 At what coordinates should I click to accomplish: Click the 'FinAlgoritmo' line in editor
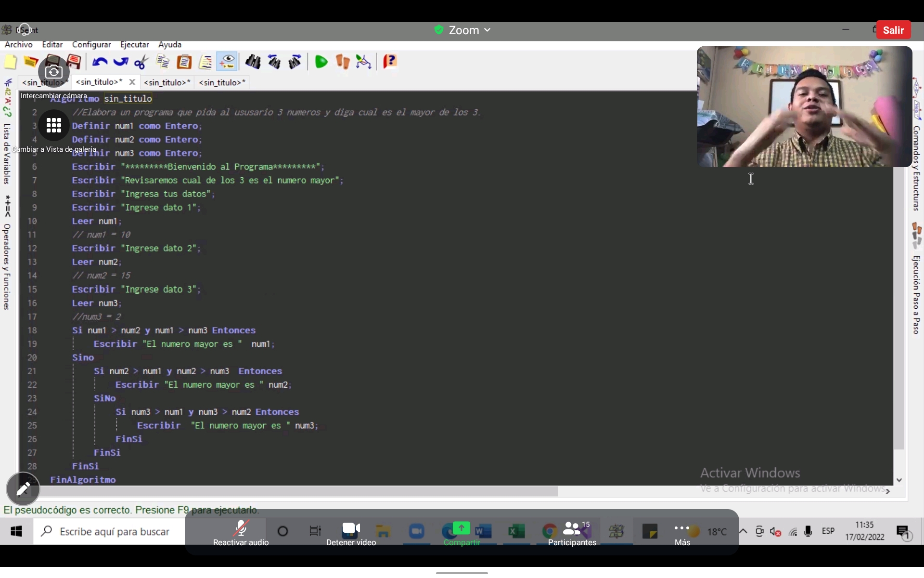point(83,480)
